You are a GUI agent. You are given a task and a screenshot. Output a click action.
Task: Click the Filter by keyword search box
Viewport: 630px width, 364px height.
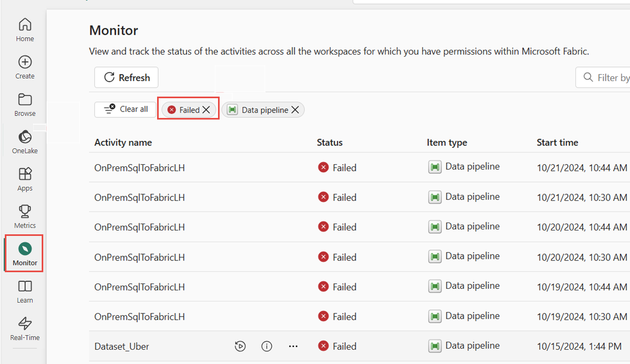click(603, 77)
